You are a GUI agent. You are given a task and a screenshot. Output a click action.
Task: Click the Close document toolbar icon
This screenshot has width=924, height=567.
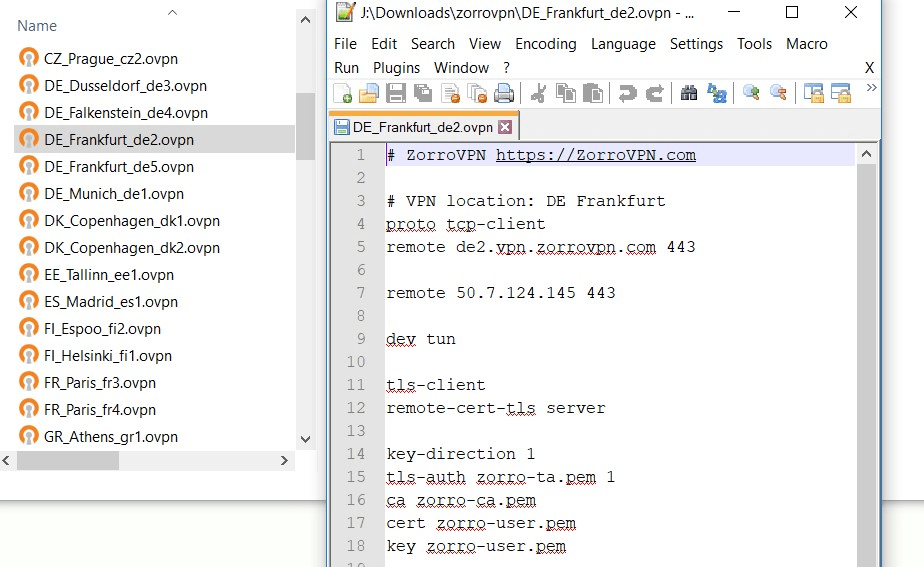(x=451, y=93)
